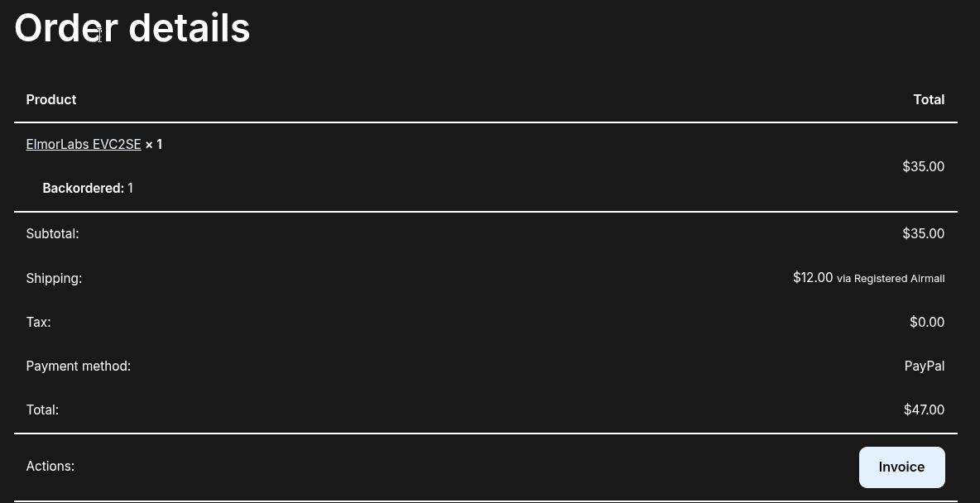Click the Subtotal amount $35.00
The height and width of the screenshot is (503, 980).
(x=923, y=234)
